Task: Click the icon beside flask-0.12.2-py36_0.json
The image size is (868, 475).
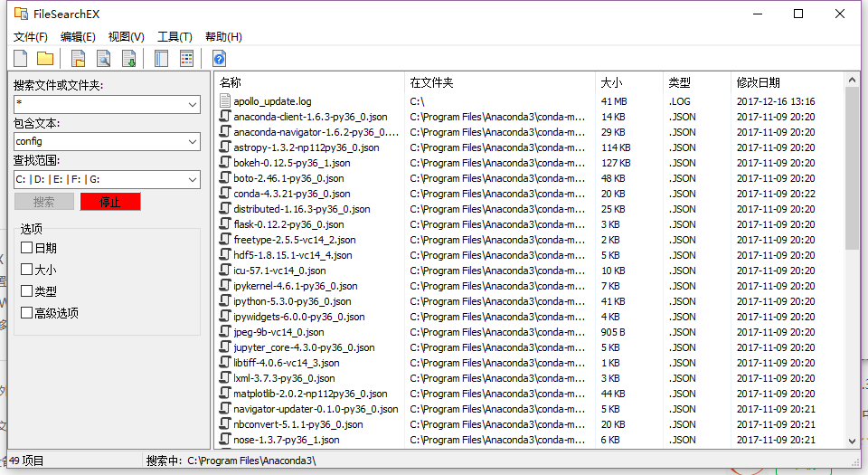Action: (x=225, y=223)
